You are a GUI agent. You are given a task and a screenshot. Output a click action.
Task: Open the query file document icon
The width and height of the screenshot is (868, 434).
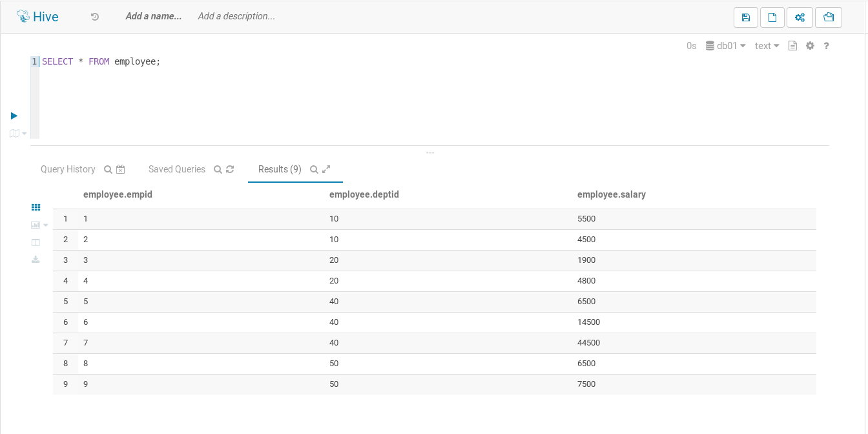click(793, 46)
